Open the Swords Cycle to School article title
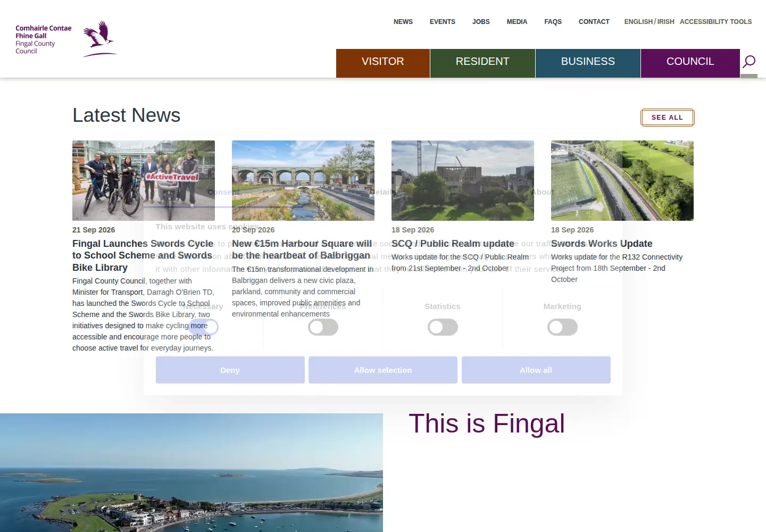The height and width of the screenshot is (532, 766). (x=143, y=255)
